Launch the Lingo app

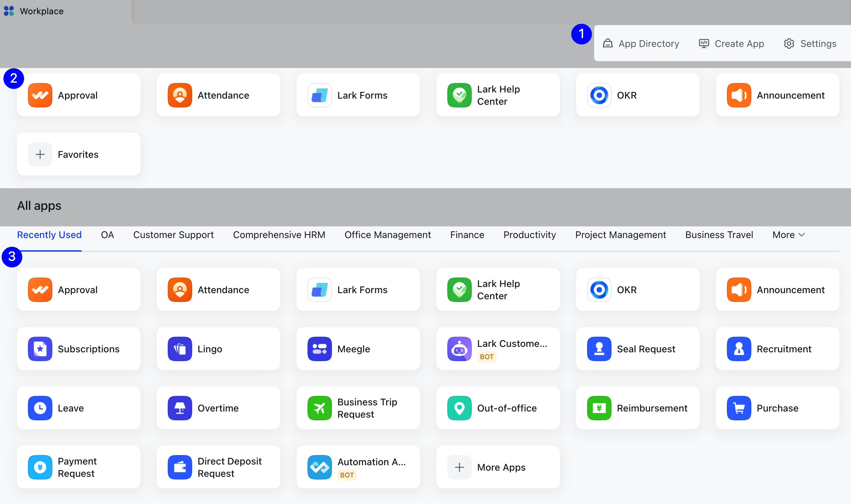(x=218, y=349)
